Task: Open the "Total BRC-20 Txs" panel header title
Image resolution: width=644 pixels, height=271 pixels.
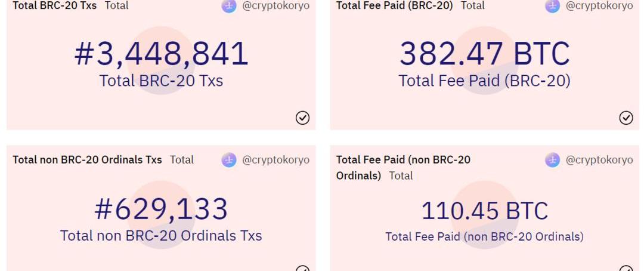Action: point(54,6)
